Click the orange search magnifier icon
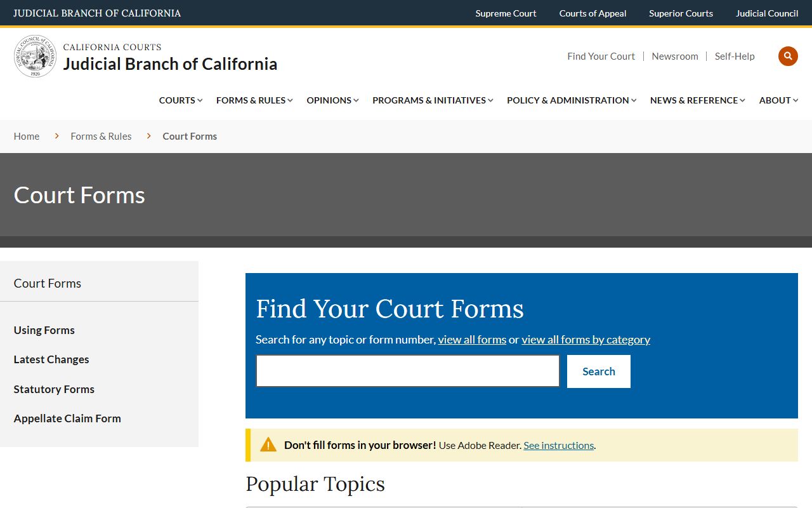 788,56
